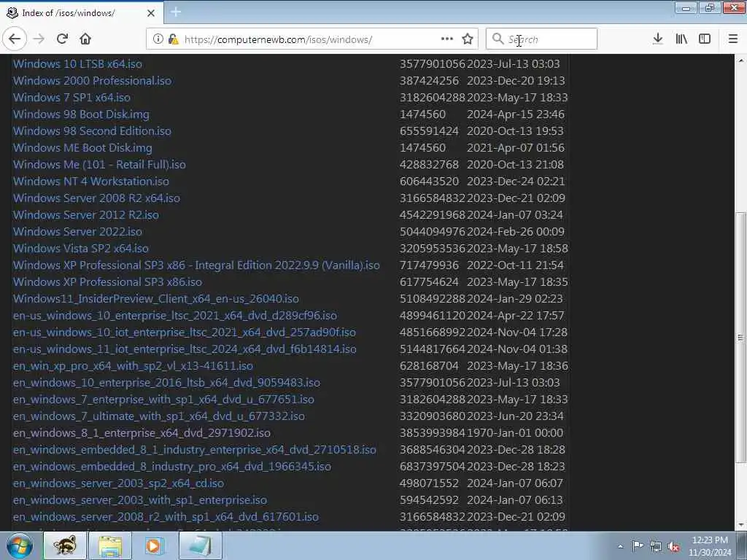This screenshot has height=560, width=747.
Task: Open a new tab with plus button
Action: coord(176,12)
